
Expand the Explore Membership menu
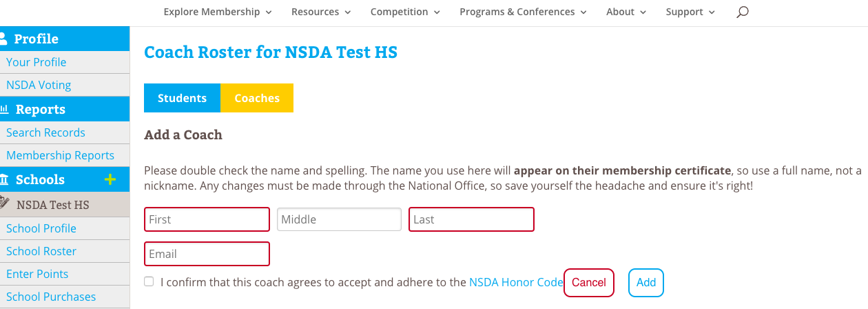tap(217, 12)
